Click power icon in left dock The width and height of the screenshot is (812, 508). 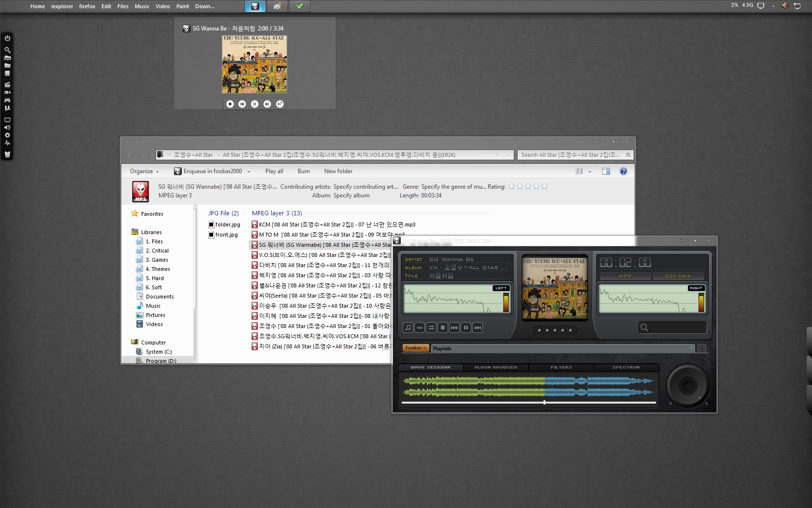7,38
